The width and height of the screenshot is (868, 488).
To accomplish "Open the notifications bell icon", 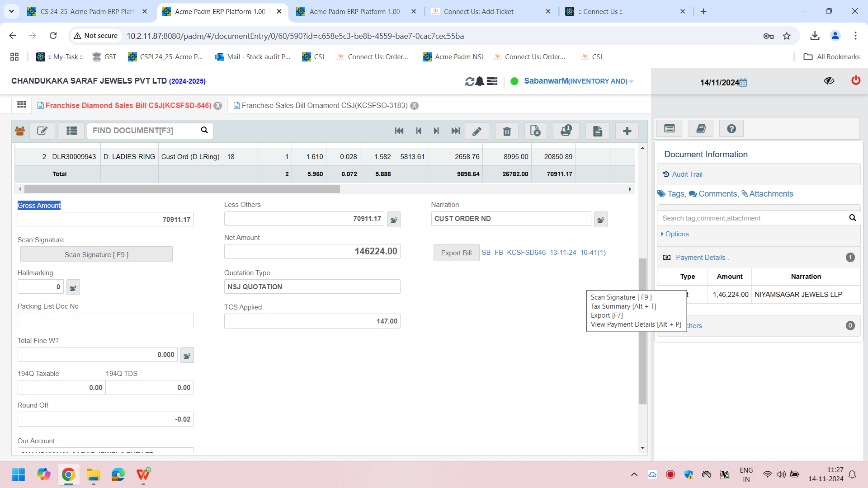I will click(480, 81).
